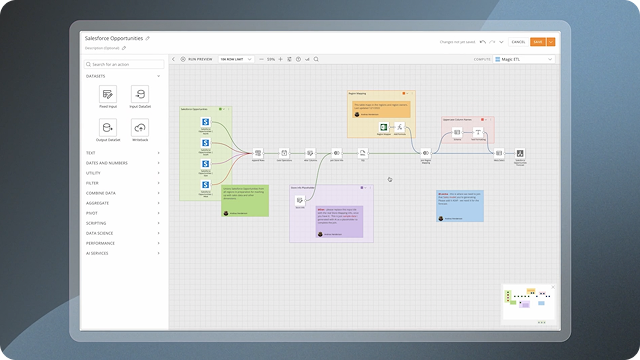Click the undo arrow

tap(483, 42)
